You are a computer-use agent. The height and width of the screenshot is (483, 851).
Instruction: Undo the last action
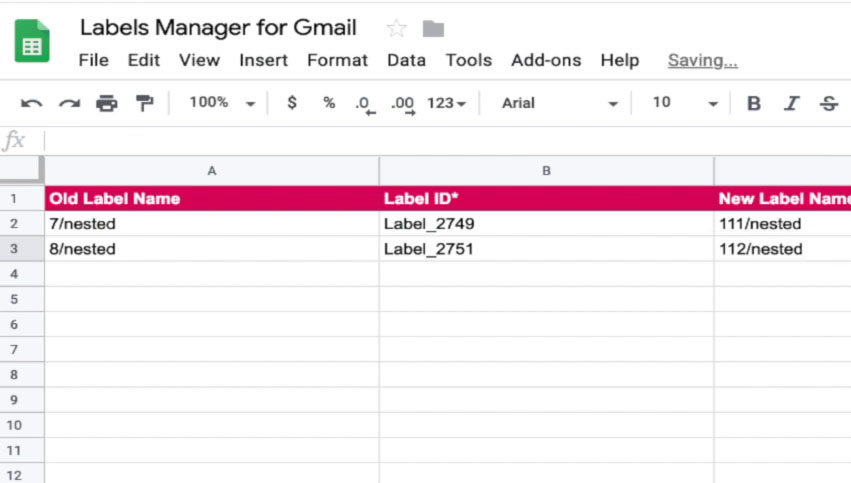click(31, 103)
